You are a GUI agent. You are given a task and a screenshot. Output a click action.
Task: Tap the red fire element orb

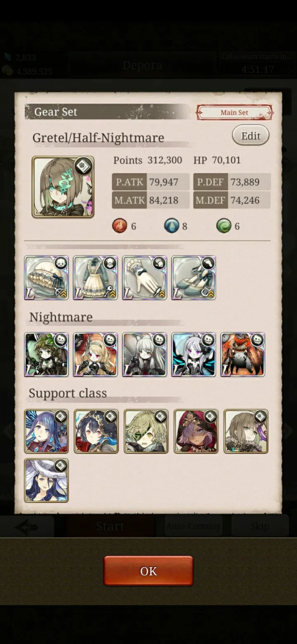120,226
